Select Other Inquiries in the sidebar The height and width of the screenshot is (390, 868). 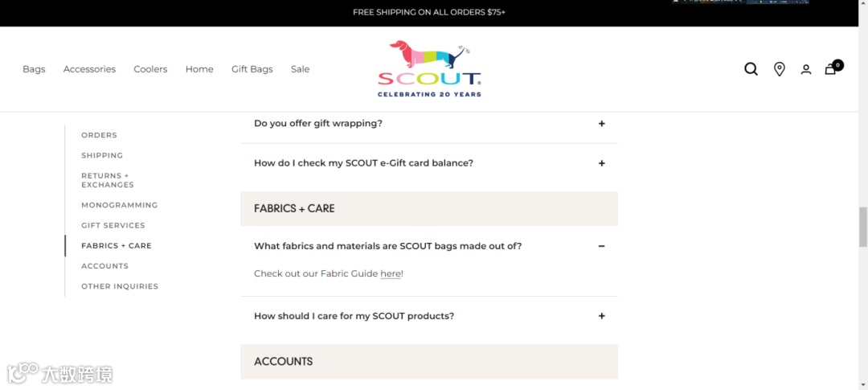[119, 286]
